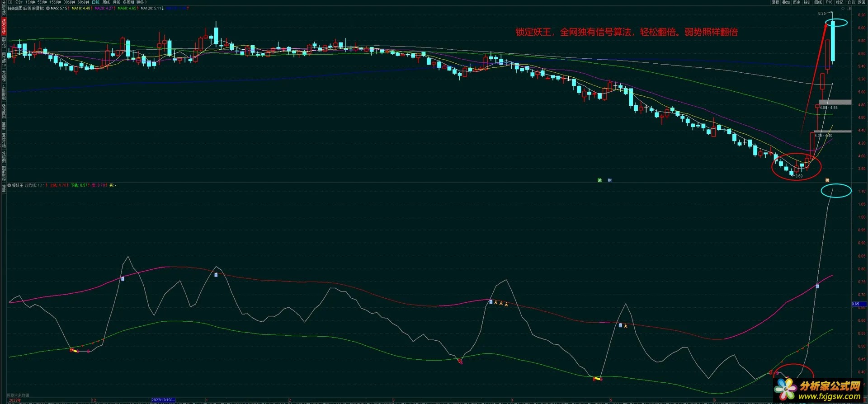Open 龙虎榜 in left sidebar
The image size is (868, 404).
4,75
